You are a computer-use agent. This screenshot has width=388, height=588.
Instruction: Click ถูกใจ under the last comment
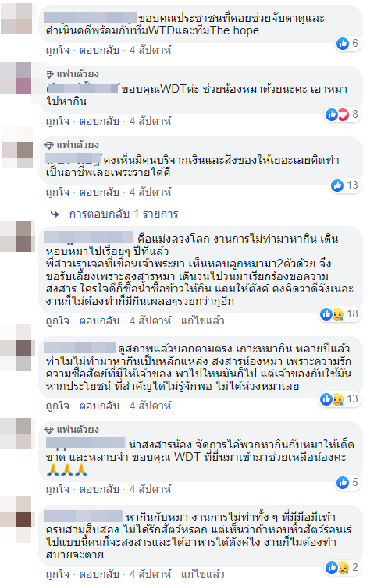coord(58,574)
